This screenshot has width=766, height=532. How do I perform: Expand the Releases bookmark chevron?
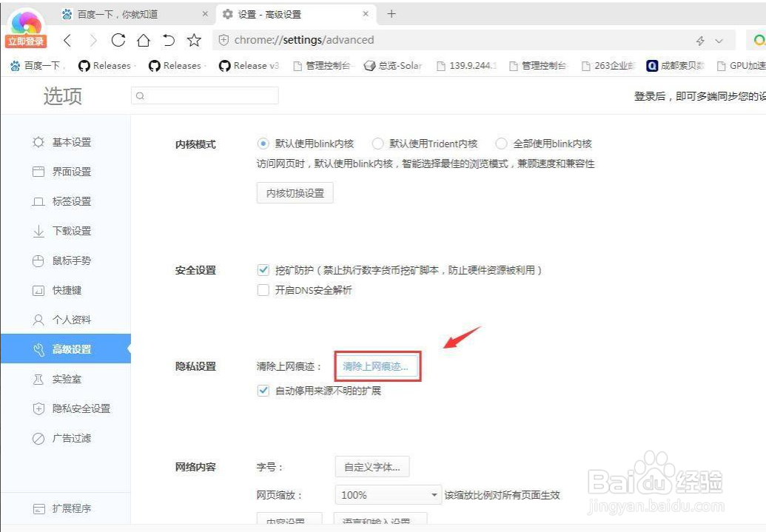(135, 66)
